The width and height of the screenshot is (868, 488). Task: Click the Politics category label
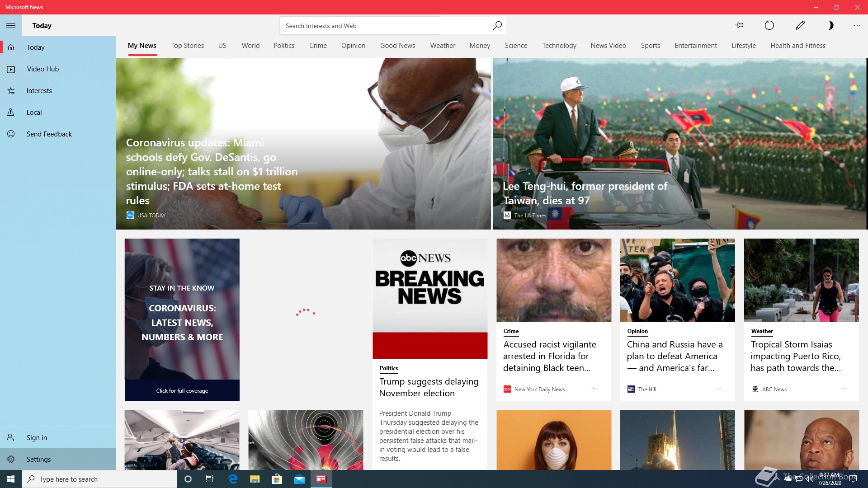click(388, 368)
